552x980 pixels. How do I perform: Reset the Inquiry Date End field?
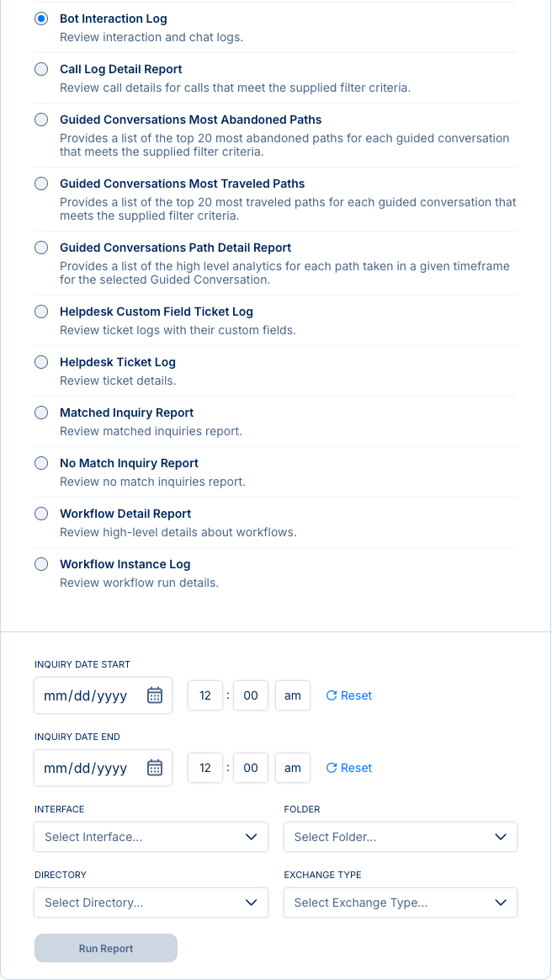point(348,768)
